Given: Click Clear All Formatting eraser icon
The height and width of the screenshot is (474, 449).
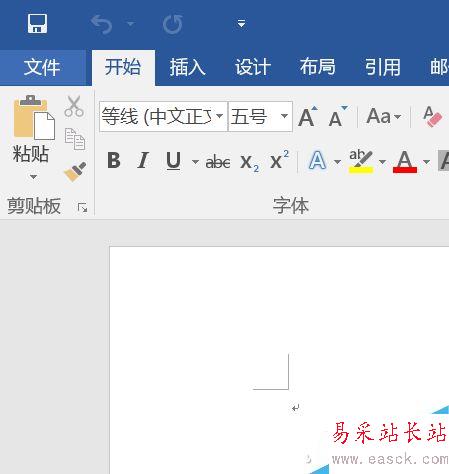Looking at the screenshot, I should 432,117.
